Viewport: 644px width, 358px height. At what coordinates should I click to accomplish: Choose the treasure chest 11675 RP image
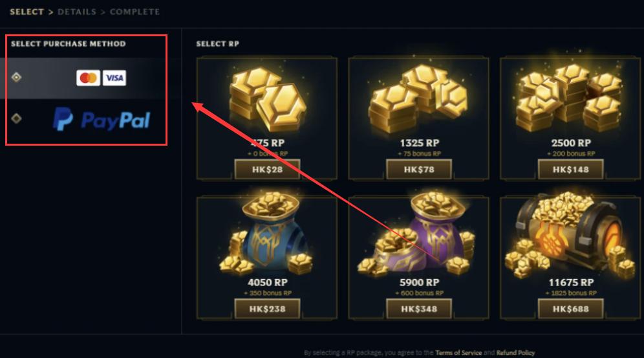coord(570,234)
